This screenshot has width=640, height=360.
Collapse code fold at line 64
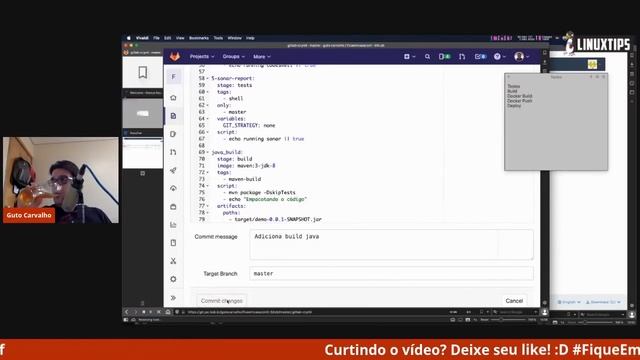(207, 119)
